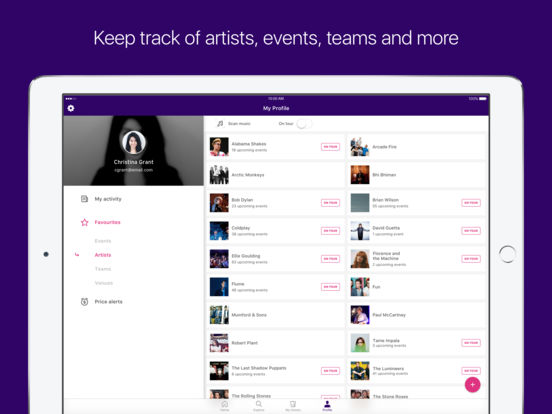Click the My Profile header title
Image resolution: width=552 pixels, height=414 pixels.
pyautogui.click(x=276, y=108)
